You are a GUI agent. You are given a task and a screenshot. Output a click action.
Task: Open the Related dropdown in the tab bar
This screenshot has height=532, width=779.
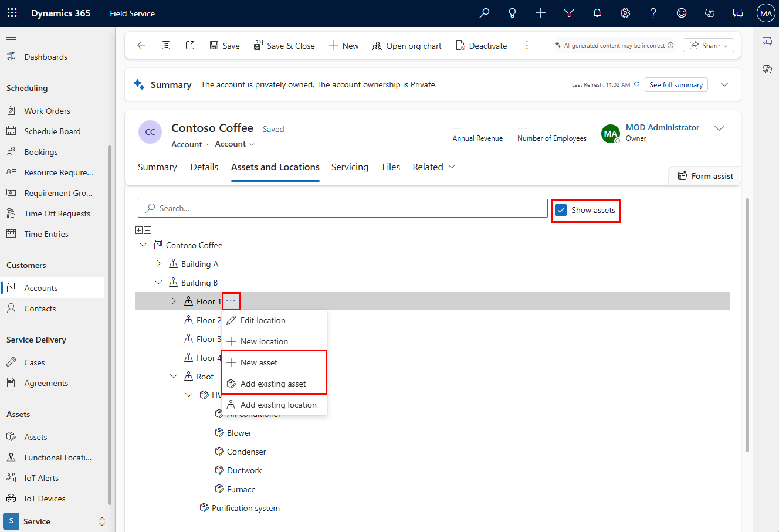433,167
